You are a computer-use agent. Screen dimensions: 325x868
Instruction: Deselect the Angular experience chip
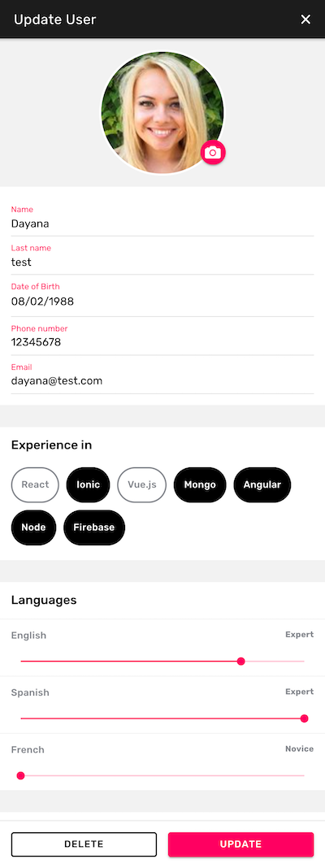coord(262,485)
